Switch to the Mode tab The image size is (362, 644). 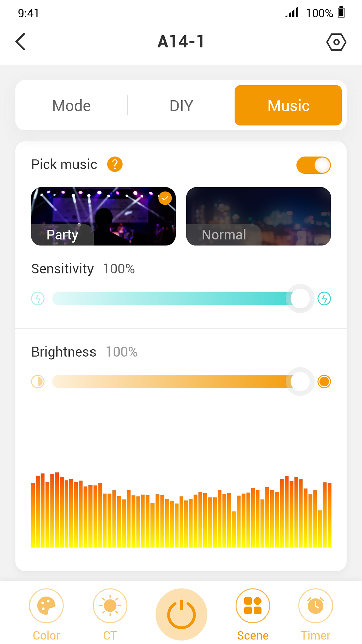[71, 106]
